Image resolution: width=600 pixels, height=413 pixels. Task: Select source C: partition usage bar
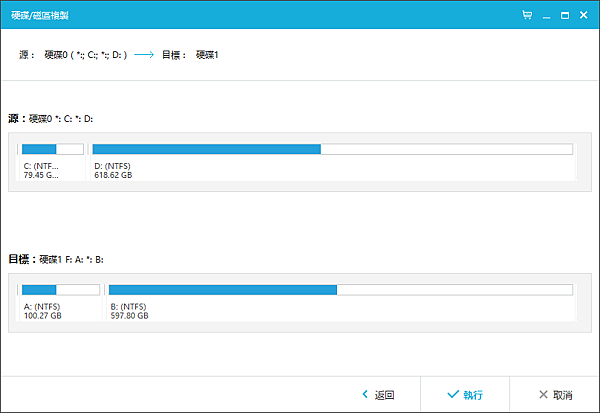pyautogui.click(x=53, y=150)
